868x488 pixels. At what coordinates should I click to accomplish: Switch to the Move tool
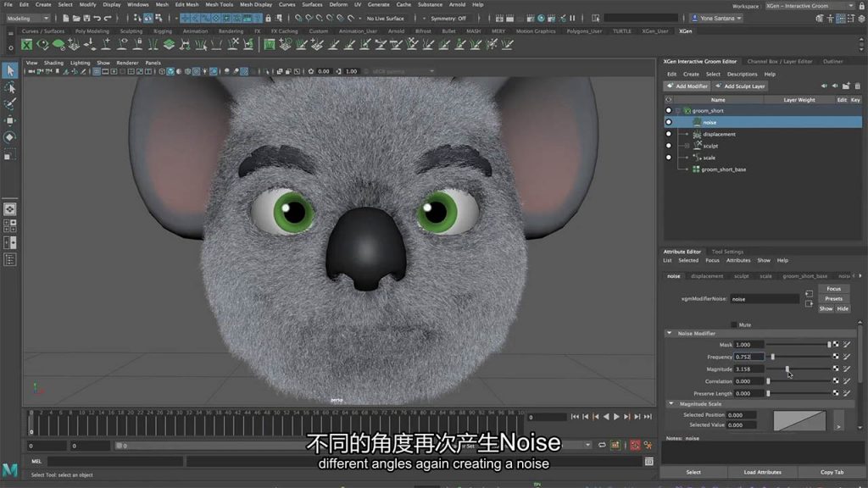click(10, 120)
